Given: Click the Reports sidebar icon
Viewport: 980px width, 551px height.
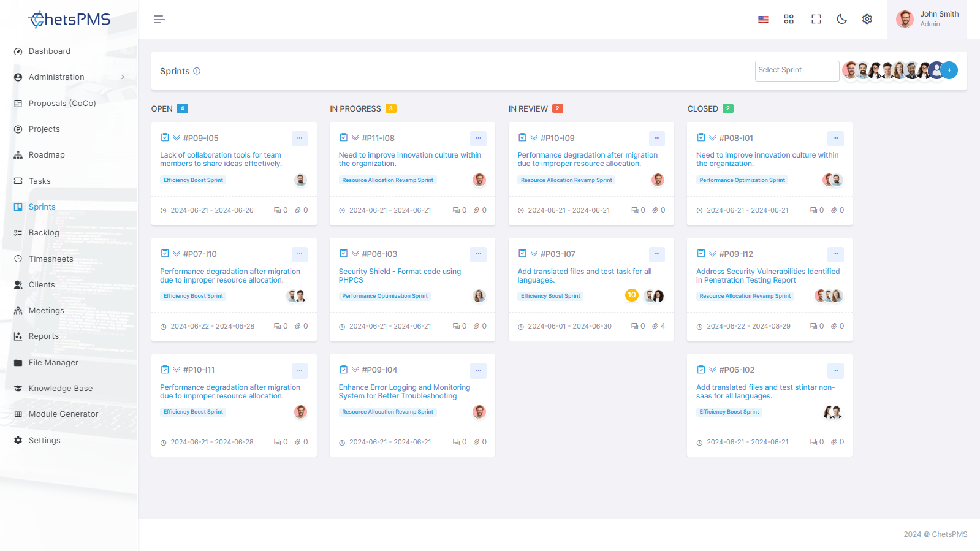Looking at the screenshot, I should 18,336.
